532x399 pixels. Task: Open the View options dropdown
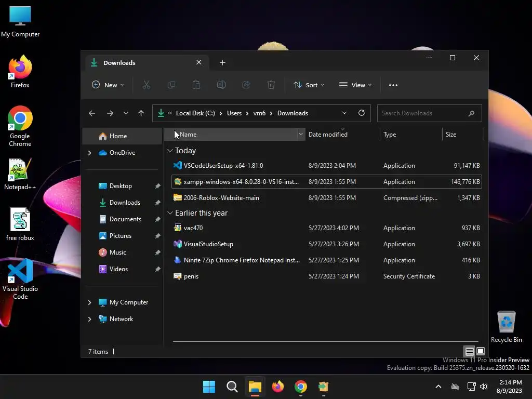click(x=355, y=85)
